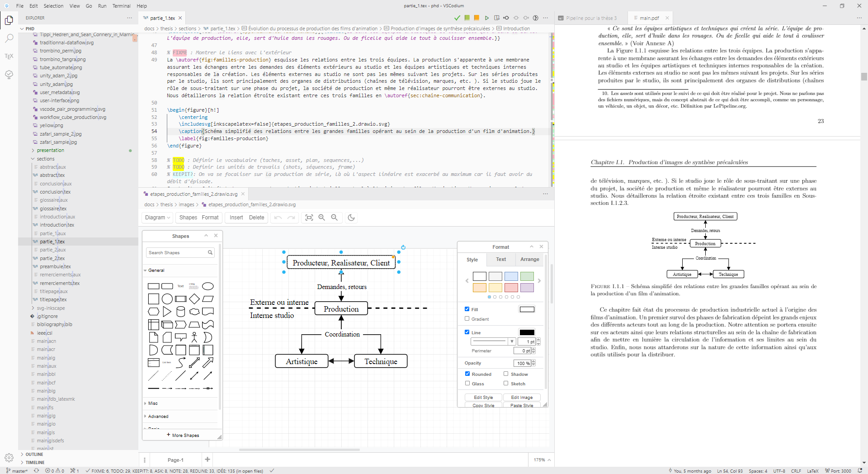Select the ellipse shape from General shapes
This screenshot has height=474, width=868.
tap(208, 286)
